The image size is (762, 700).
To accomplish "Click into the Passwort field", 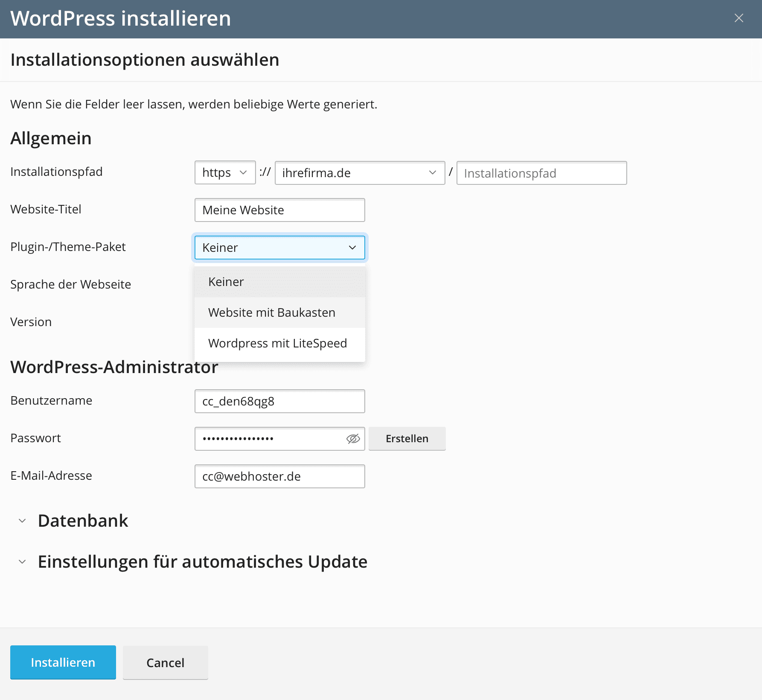I will tap(271, 439).
